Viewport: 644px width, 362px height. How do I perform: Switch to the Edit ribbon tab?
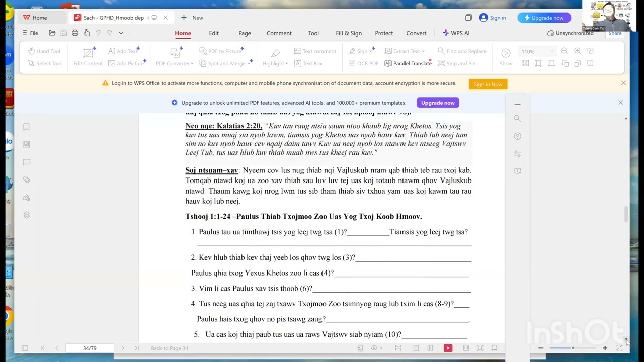(214, 33)
